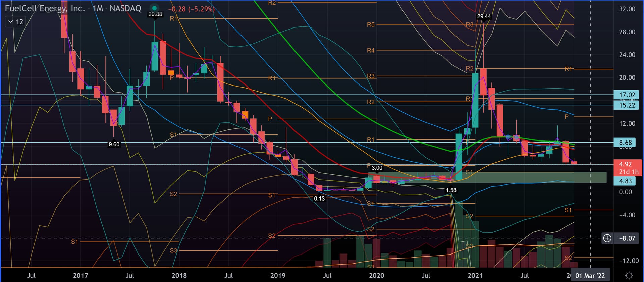Click the 8.68 horizontal line label
This screenshot has width=644, height=282.
click(625, 143)
